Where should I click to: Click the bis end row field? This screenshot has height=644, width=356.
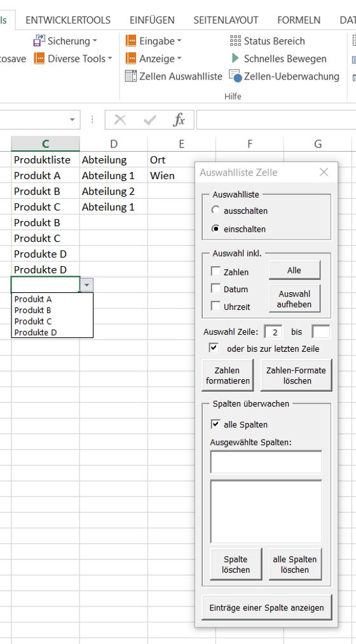tap(320, 332)
